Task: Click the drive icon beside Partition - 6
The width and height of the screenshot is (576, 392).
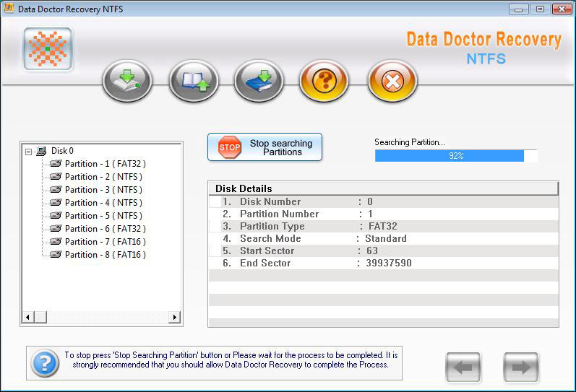Action: click(56, 228)
